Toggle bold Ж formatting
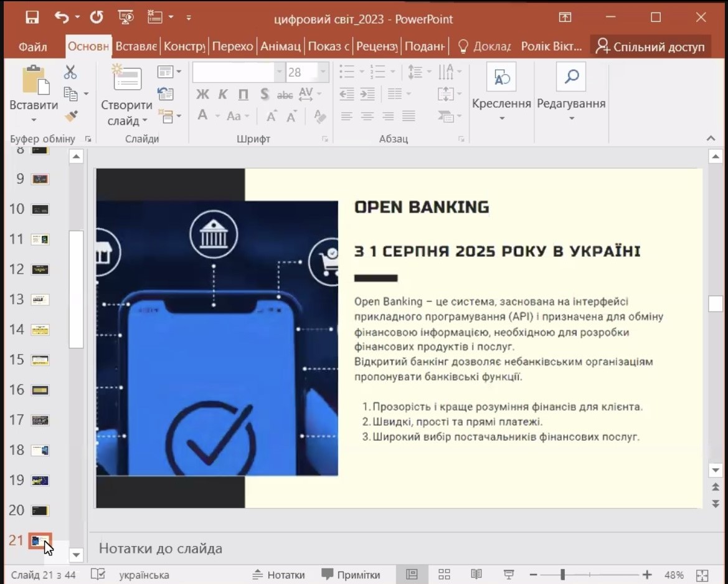728x584 pixels. coord(202,95)
